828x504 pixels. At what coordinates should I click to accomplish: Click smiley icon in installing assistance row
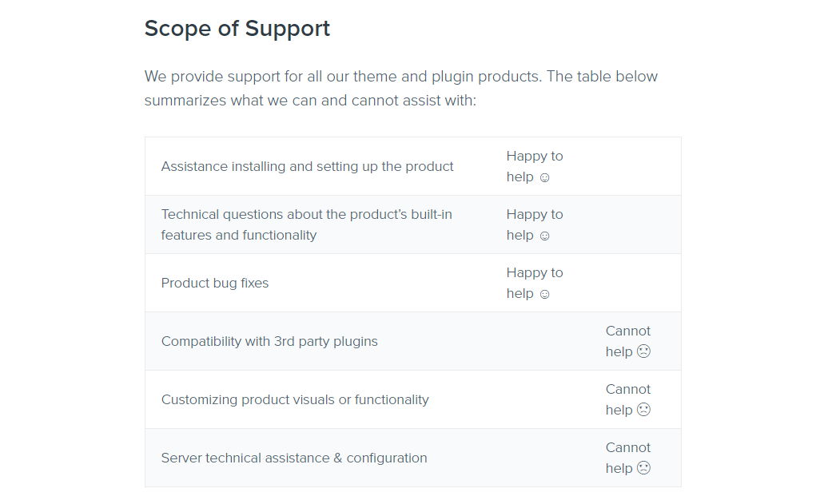coord(544,178)
